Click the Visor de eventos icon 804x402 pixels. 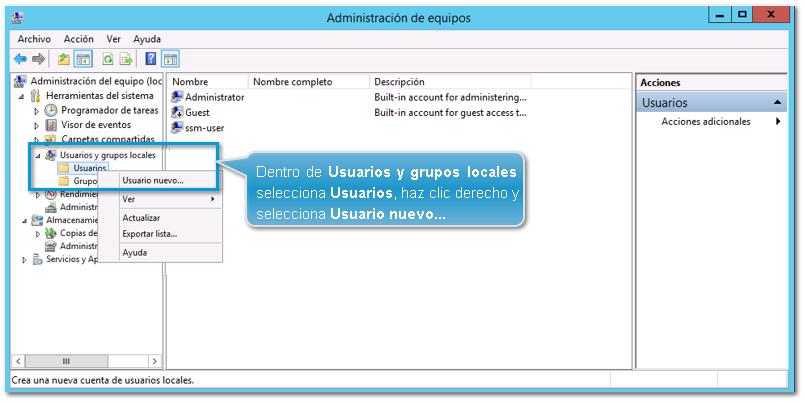(51, 125)
